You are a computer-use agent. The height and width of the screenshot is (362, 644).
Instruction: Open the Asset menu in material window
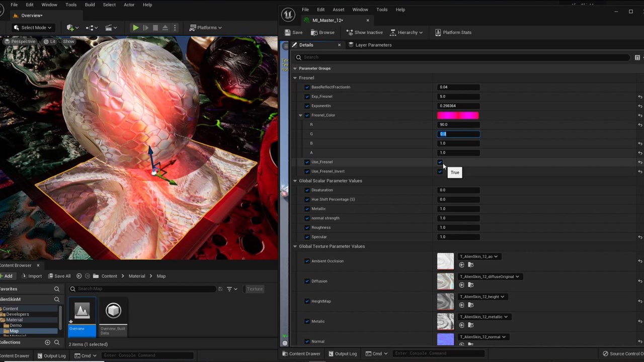pyautogui.click(x=338, y=10)
